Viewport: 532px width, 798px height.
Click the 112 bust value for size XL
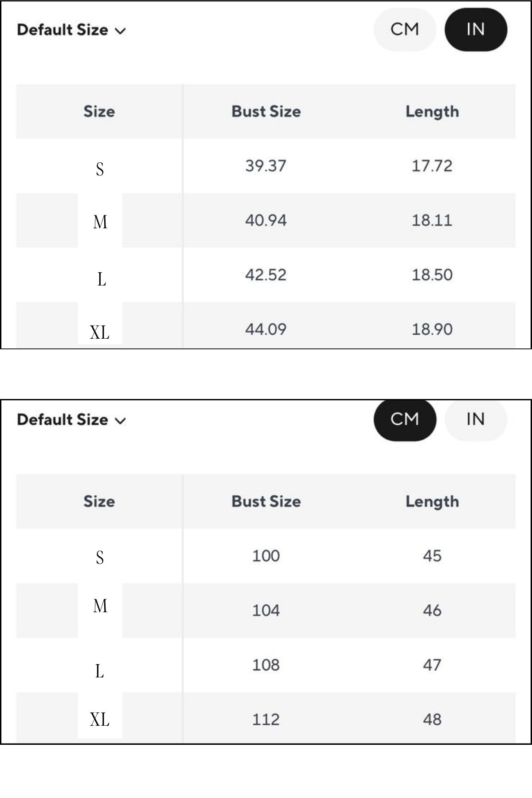[x=266, y=719]
